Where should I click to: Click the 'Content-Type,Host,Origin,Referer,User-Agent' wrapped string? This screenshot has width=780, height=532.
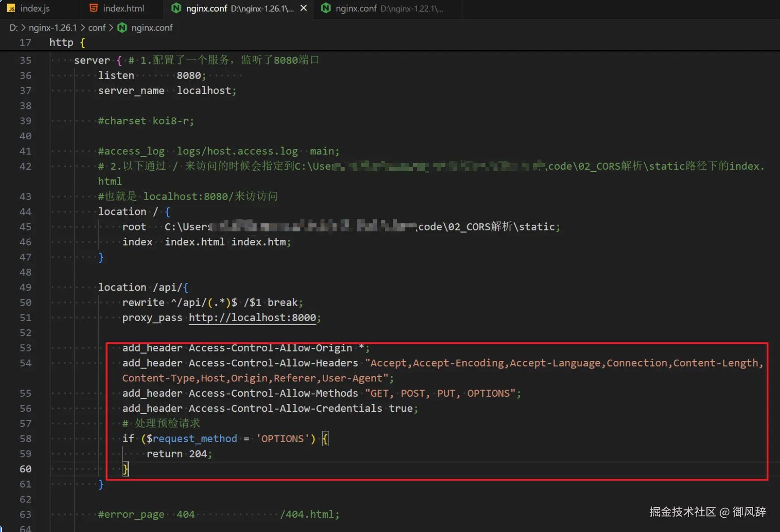tap(255, 378)
